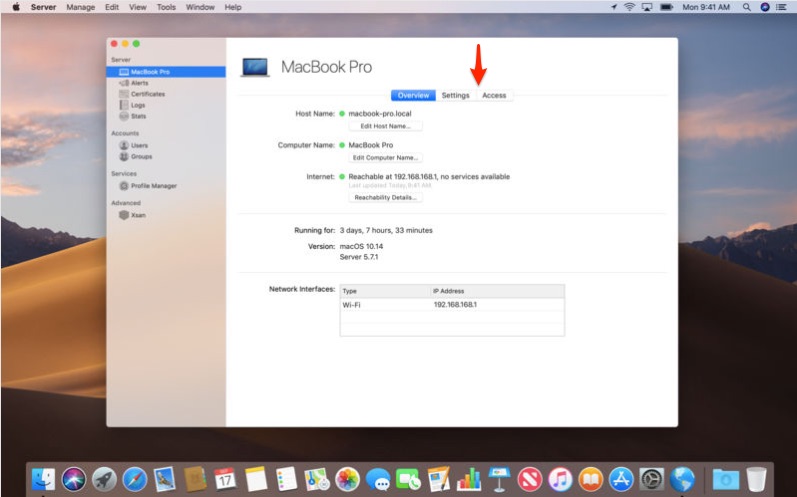Viewport: 797px width, 497px height.
Task: Click the AirPlay icon in menu bar
Action: click(x=647, y=7)
